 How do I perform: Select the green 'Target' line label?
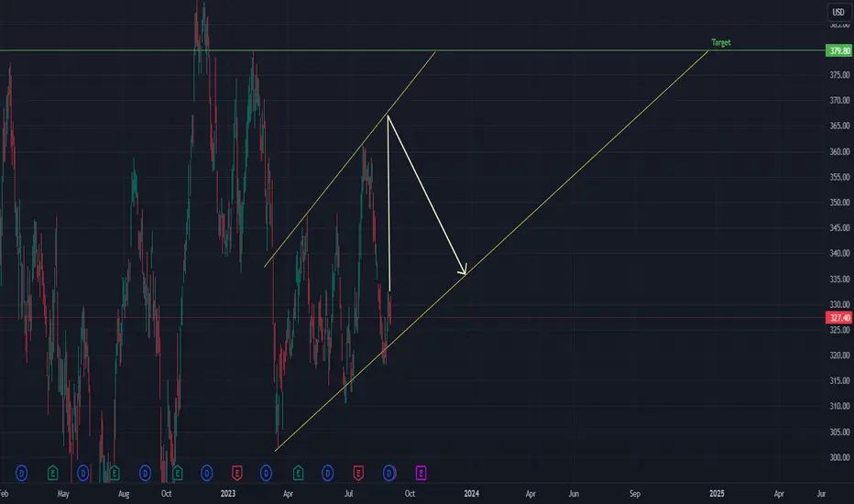720,42
